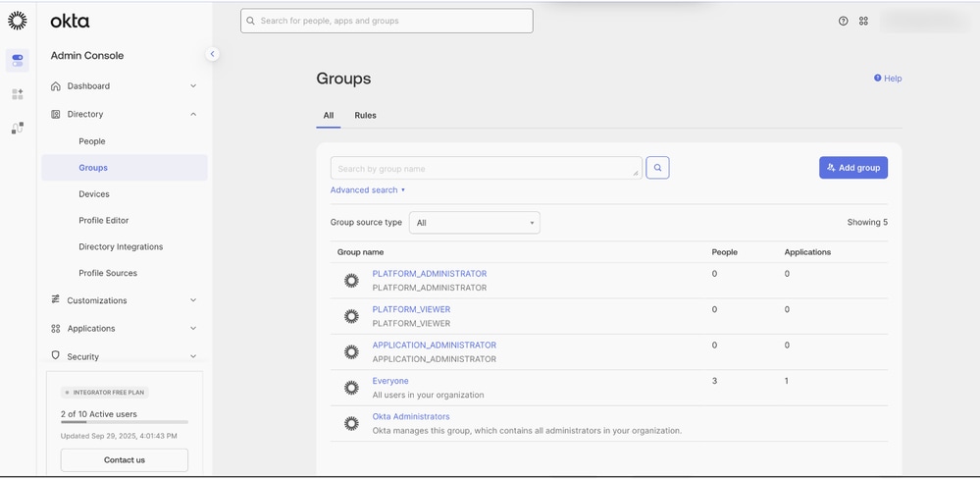Click the People column header
This screenshot has width=980, height=479.
(x=724, y=252)
